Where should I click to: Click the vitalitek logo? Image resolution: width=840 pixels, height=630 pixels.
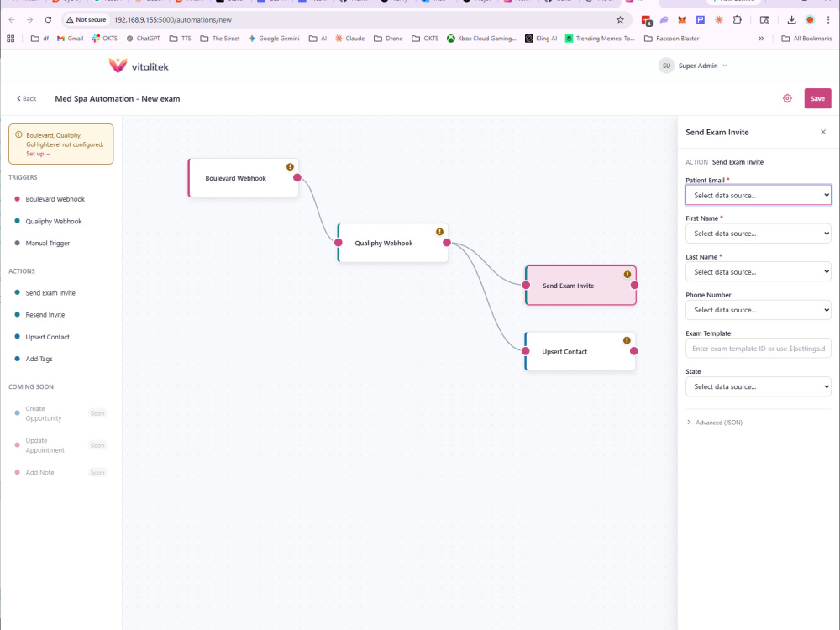pyautogui.click(x=139, y=66)
